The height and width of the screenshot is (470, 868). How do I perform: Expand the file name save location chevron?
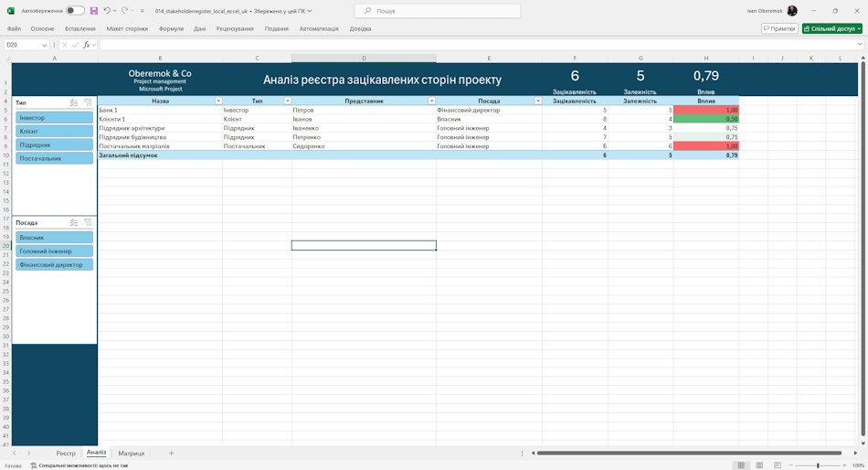(310, 11)
